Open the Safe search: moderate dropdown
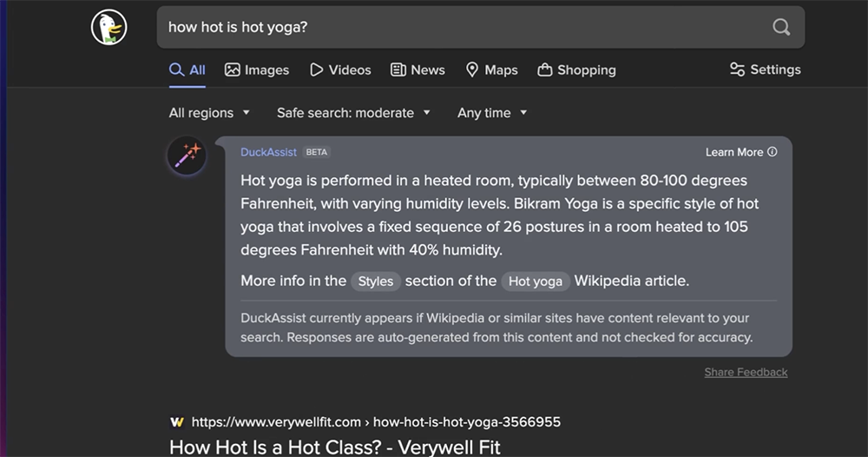 click(x=353, y=113)
